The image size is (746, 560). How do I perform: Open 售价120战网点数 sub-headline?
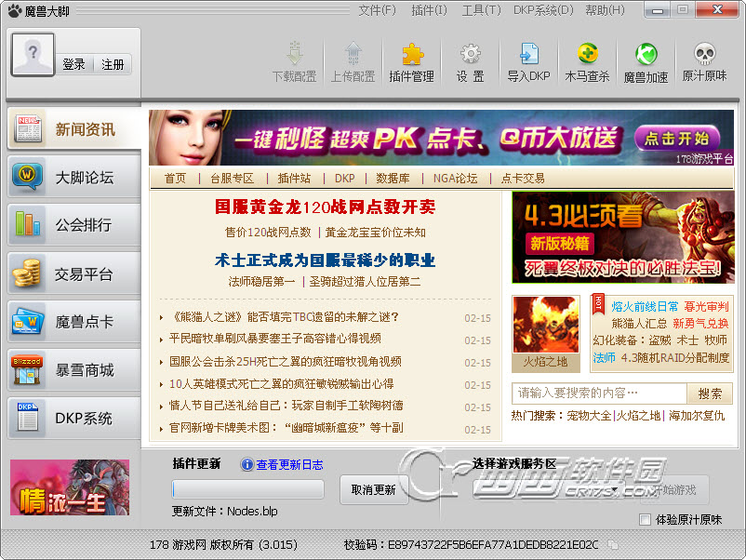268,233
